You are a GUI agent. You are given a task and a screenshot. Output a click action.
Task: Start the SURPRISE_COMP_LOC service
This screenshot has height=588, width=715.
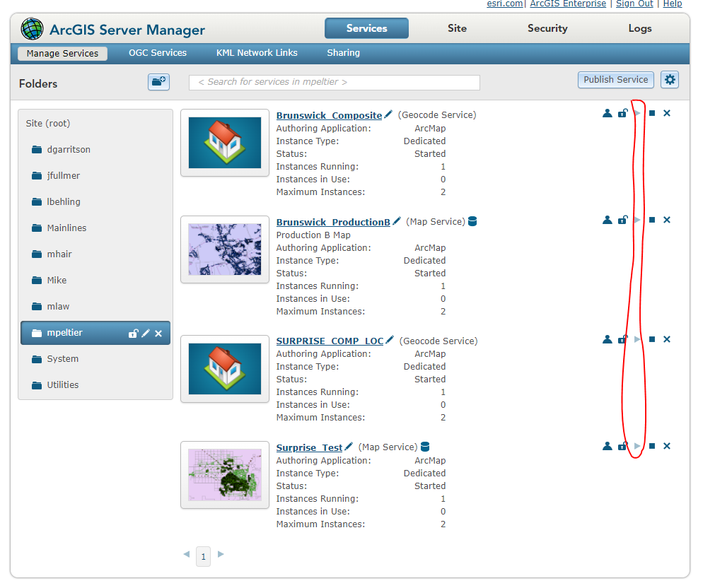[637, 339]
